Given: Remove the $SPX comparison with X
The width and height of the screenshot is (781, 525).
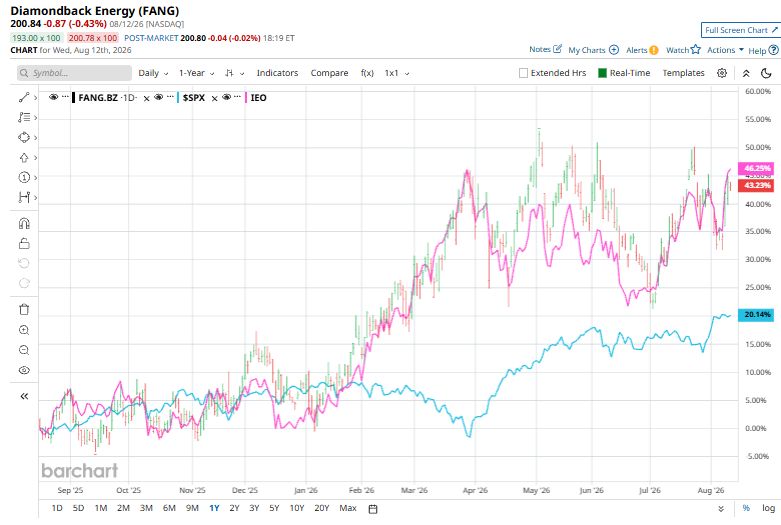Looking at the screenshot, I should click(x=214, y=99).
